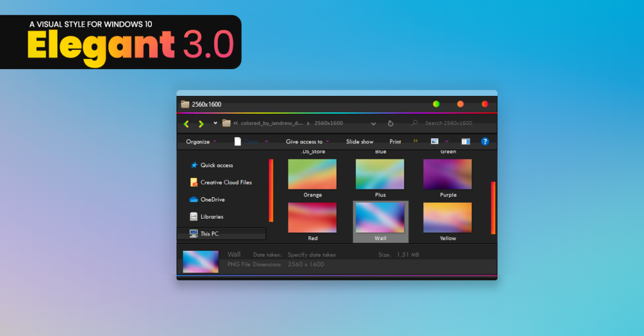Click the 2560 x 1600 dimensions value

click(306, 264)
